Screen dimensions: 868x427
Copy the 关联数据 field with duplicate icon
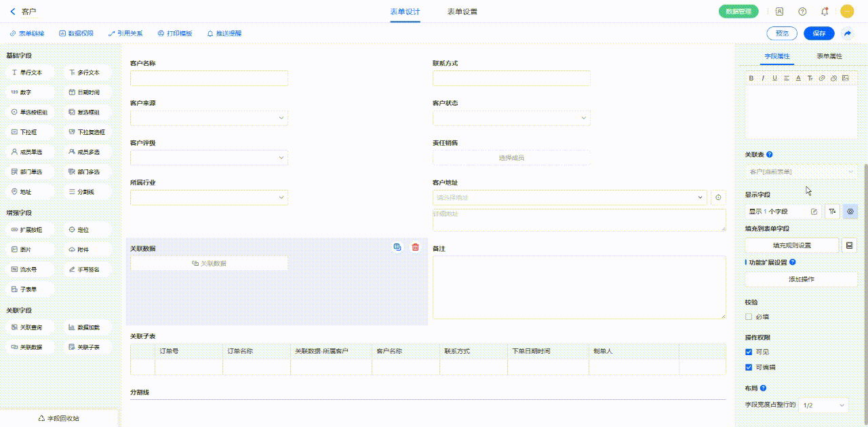tap(397, 247)
